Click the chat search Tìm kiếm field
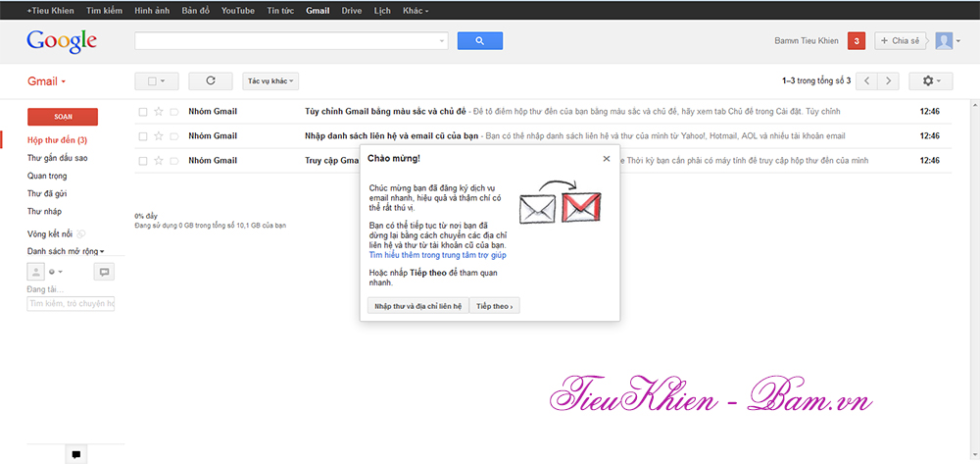The image size is (980, 464). pos(71,304)
